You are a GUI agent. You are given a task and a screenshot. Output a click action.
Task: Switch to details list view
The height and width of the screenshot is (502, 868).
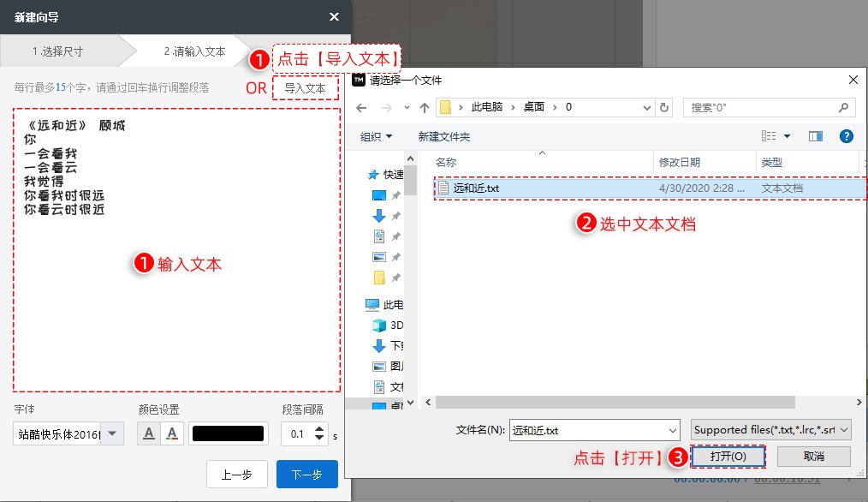[769, 135]
